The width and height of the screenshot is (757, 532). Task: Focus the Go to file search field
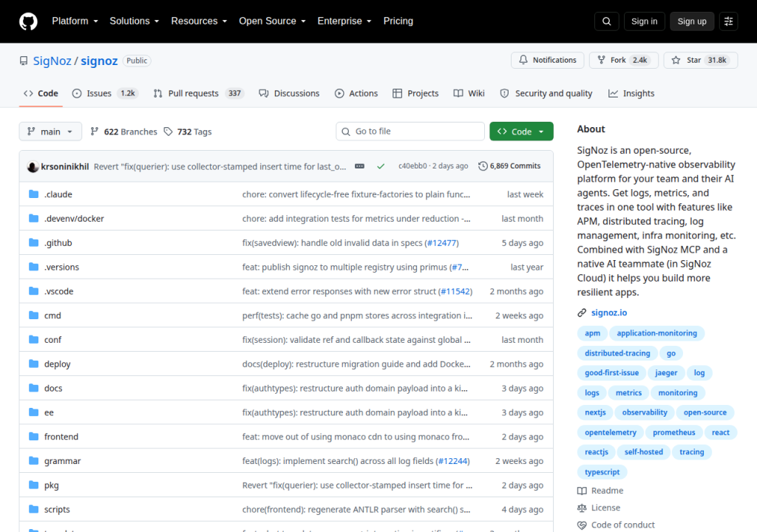coord(410,132)
